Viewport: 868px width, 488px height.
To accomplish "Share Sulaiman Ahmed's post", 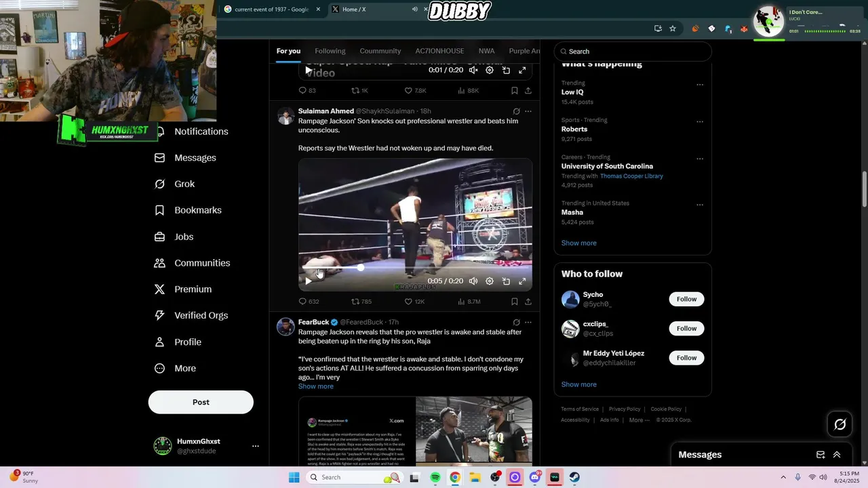I will coord(528,302).
